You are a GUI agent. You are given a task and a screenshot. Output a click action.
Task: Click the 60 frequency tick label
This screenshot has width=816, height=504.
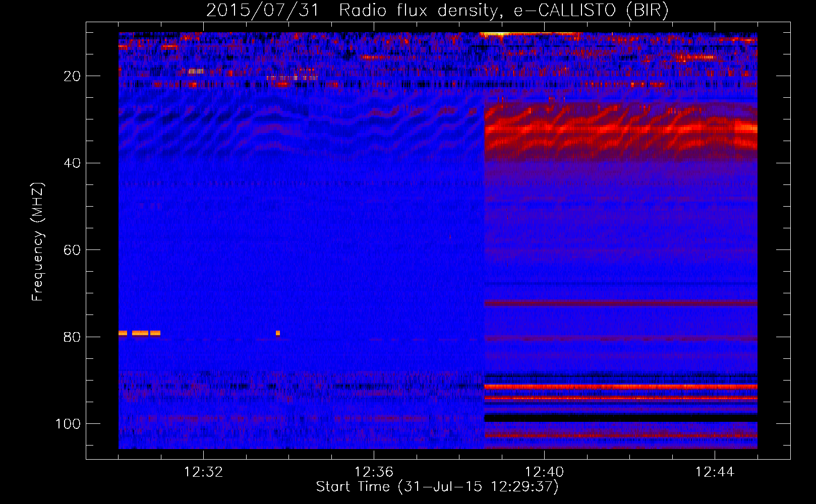72,250
